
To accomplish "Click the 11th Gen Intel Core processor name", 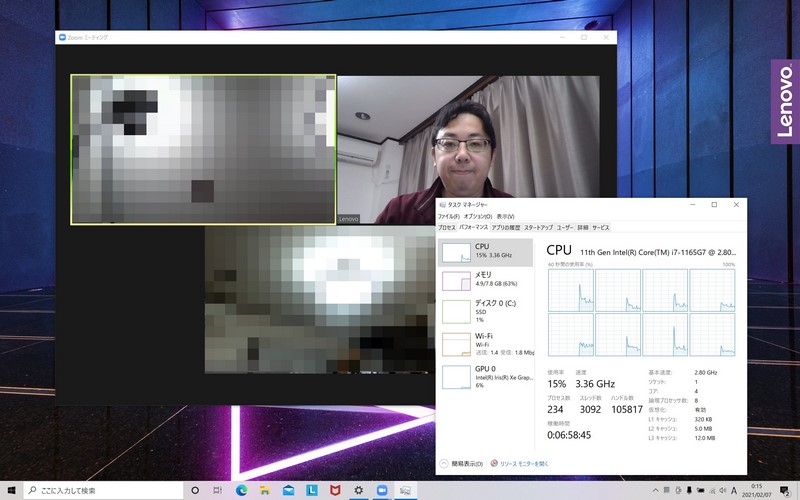I will coord(658,252).
